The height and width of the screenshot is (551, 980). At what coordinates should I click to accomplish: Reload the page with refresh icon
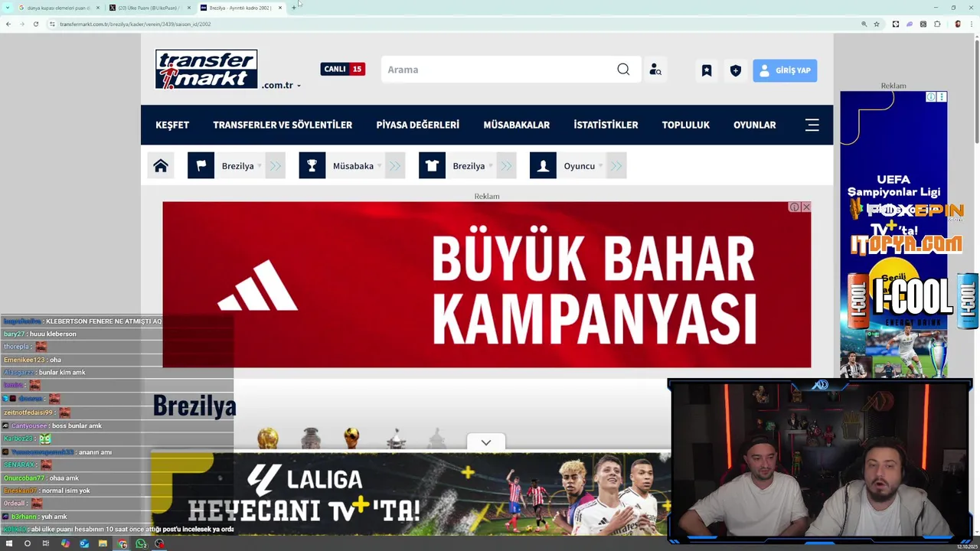[x=35, y=24]
